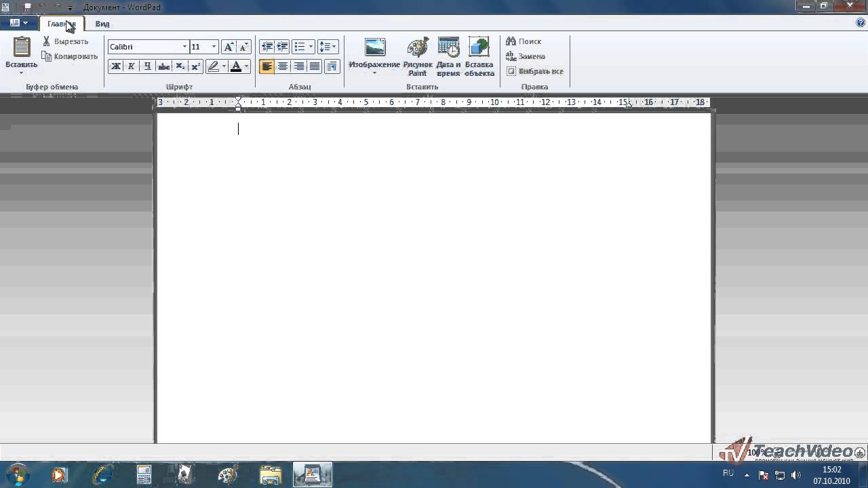Click the right indent ruler marker
The image size is (868, 488).
coord(629,104)
